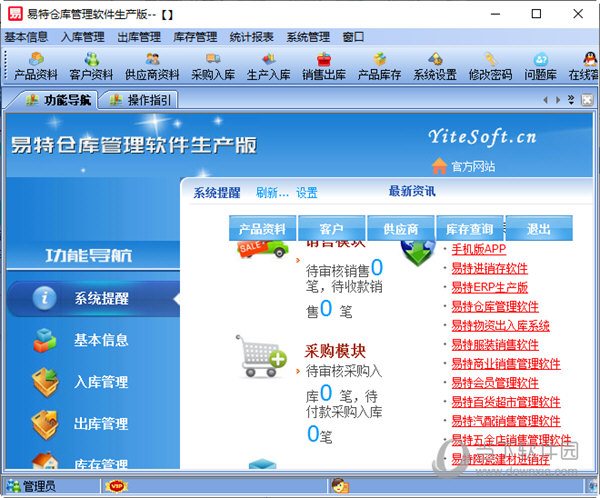Image resolution: width=600 pixels, height=498 pixels.
Task: Switch to the 操作指引 tab
Action: [x=140, y=100]
